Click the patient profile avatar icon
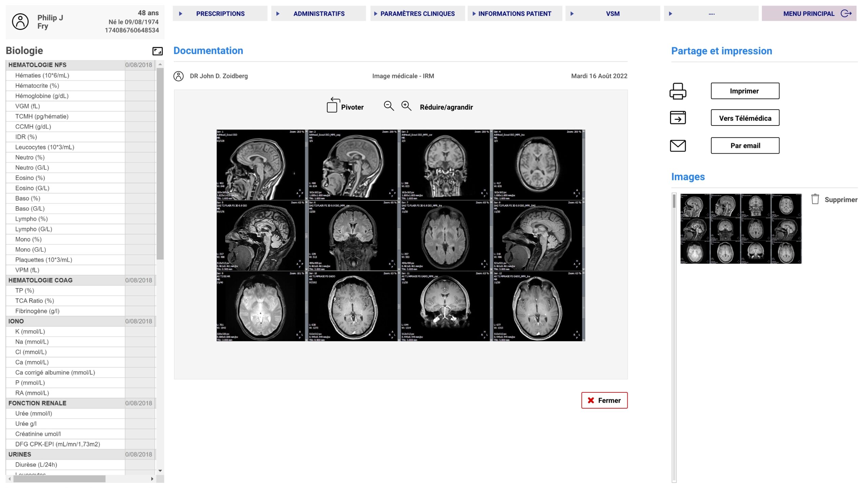The image size is (868, 488). click(20, 22)
